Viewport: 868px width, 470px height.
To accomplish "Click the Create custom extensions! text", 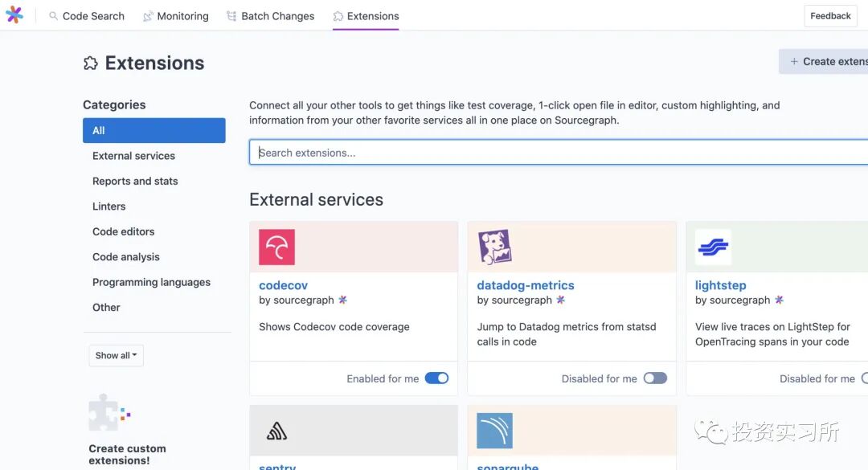I will pos(127,455).
